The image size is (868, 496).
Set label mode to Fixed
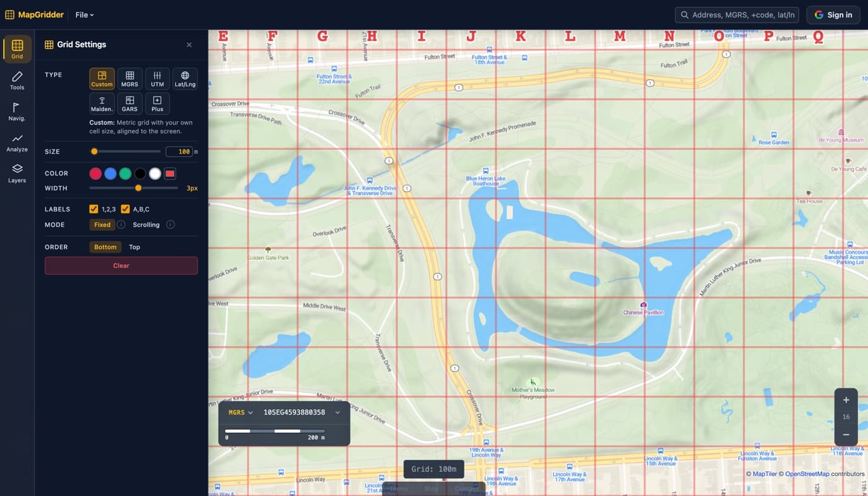click(102, 224)
